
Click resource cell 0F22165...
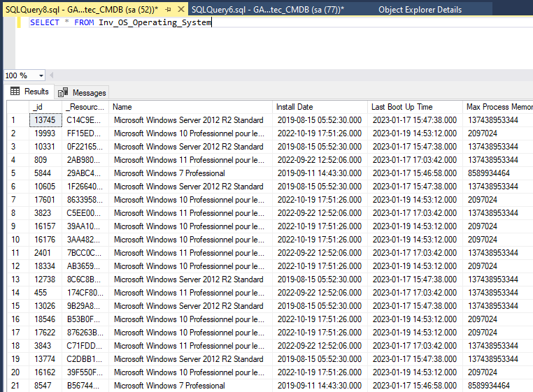point(85,147)
